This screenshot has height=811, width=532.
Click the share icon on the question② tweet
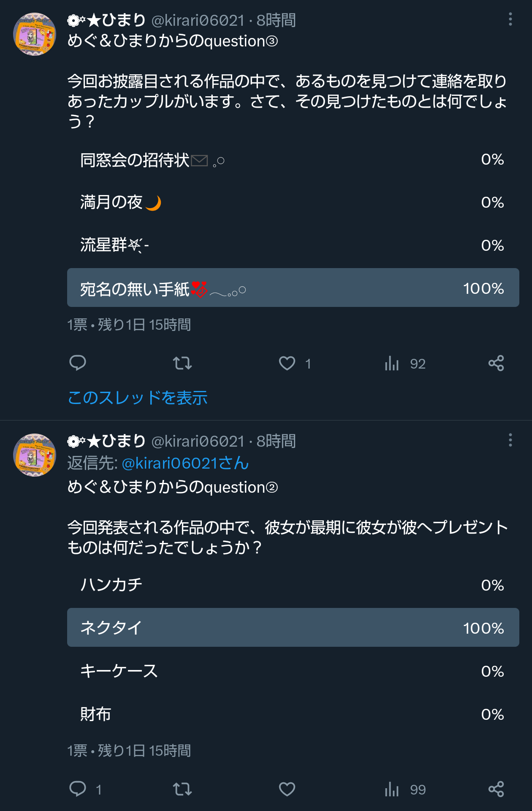(497, 788)
